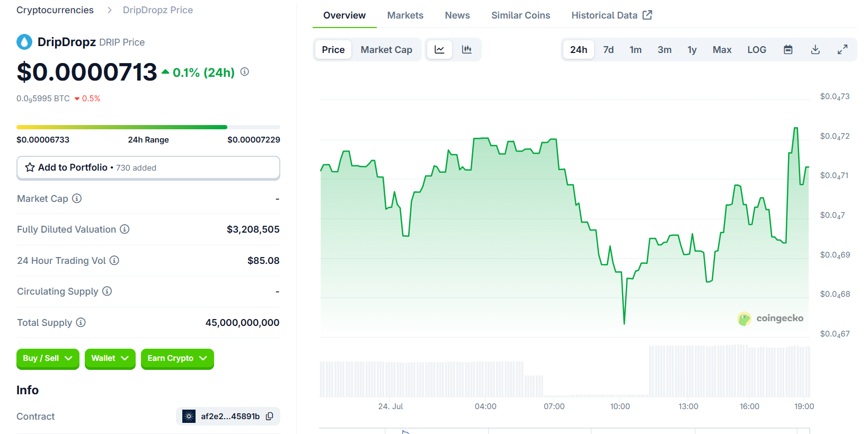The height and width of the screenshot is (434, 868).
Task: Open the Similar Coins tab
Action: point(521,15)
